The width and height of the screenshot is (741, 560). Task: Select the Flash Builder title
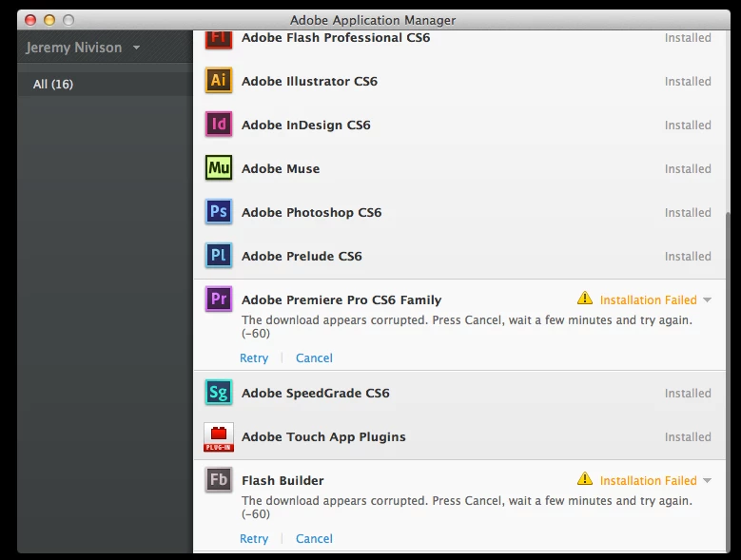click(x=283, y=481)
